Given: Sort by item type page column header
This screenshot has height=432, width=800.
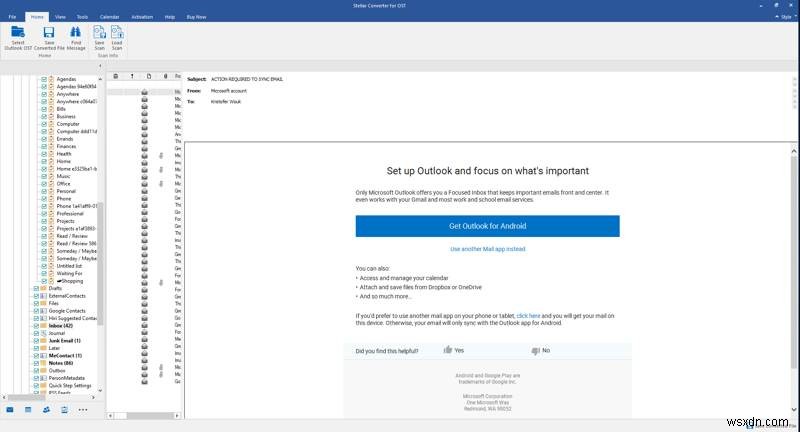Looking at the screenshot, I should point(149,76).
